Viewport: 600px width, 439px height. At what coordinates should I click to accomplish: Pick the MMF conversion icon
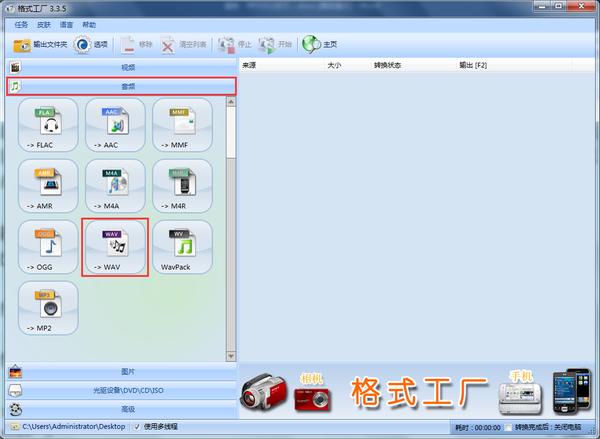(183, 125)
